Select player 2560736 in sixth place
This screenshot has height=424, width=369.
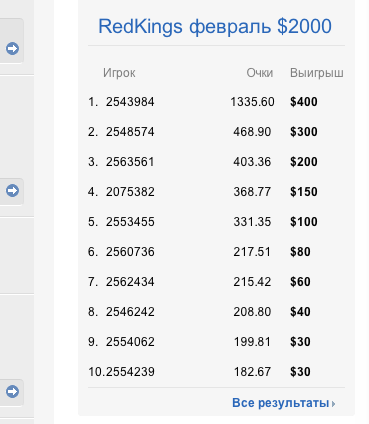[130, 252]
